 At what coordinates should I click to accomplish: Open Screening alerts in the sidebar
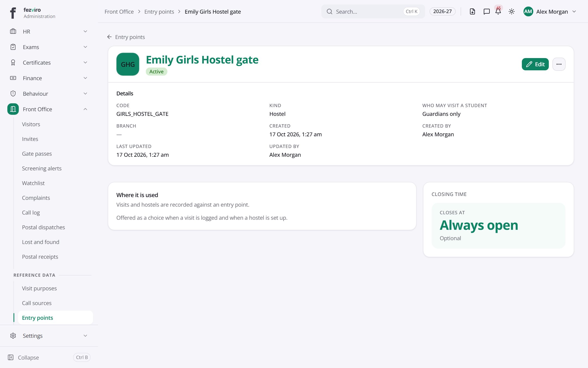tap(42, 168)
